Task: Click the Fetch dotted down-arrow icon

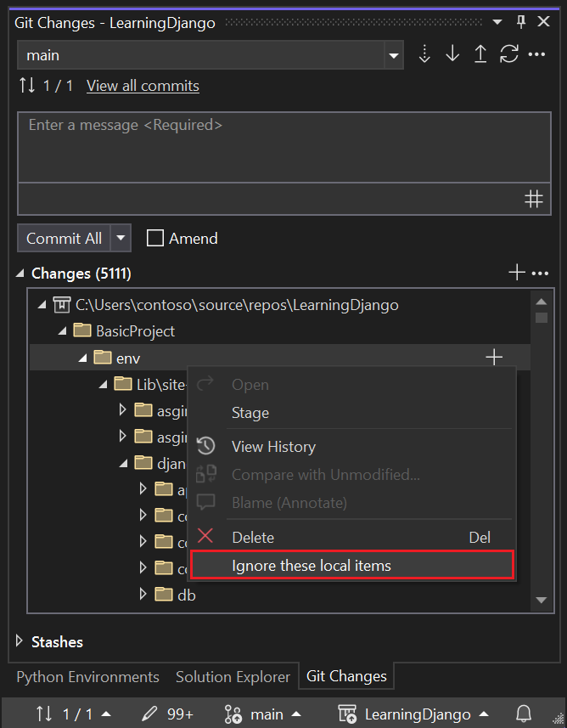Action: [x=424, y=54]
